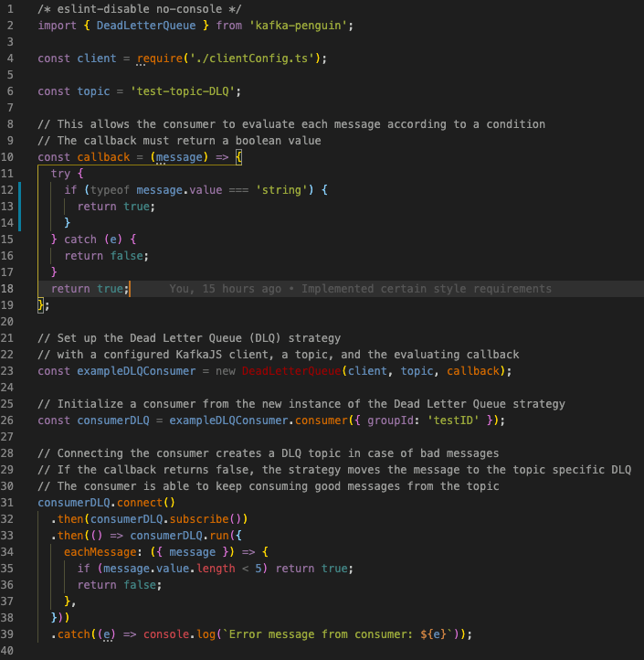Click the 'require' call on line 4

[x=160, y=59]
